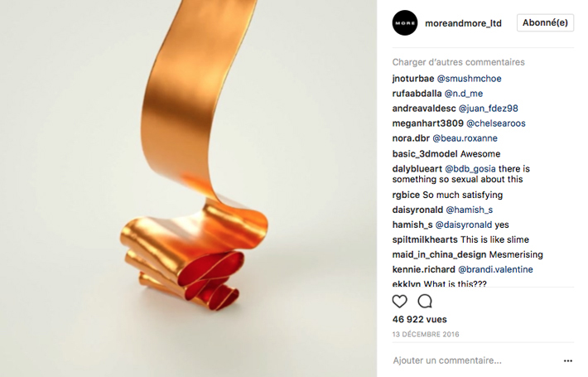The image size is (588, 377).
Task: Open moreandmore_ltd profile link
Action: click(x=463, y=23)
